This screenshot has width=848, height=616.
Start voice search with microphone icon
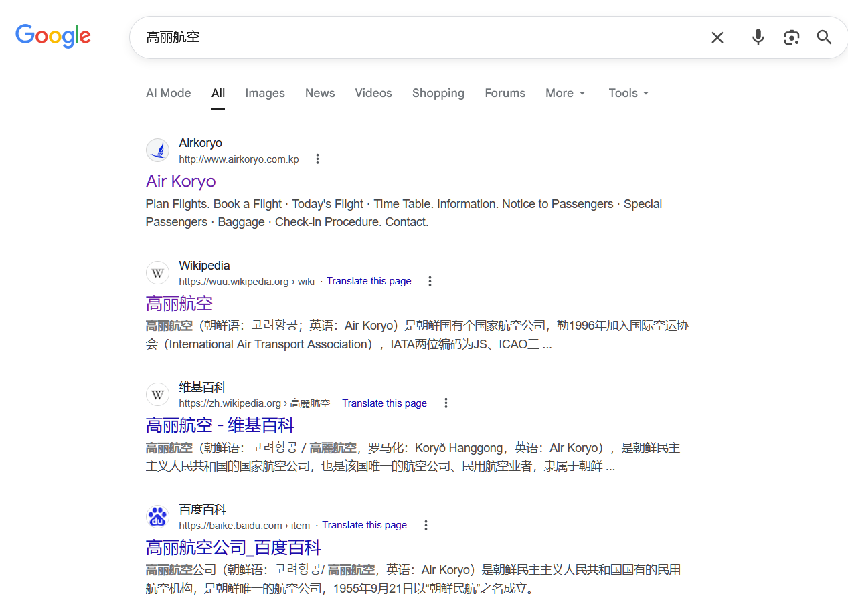point(758,37)
